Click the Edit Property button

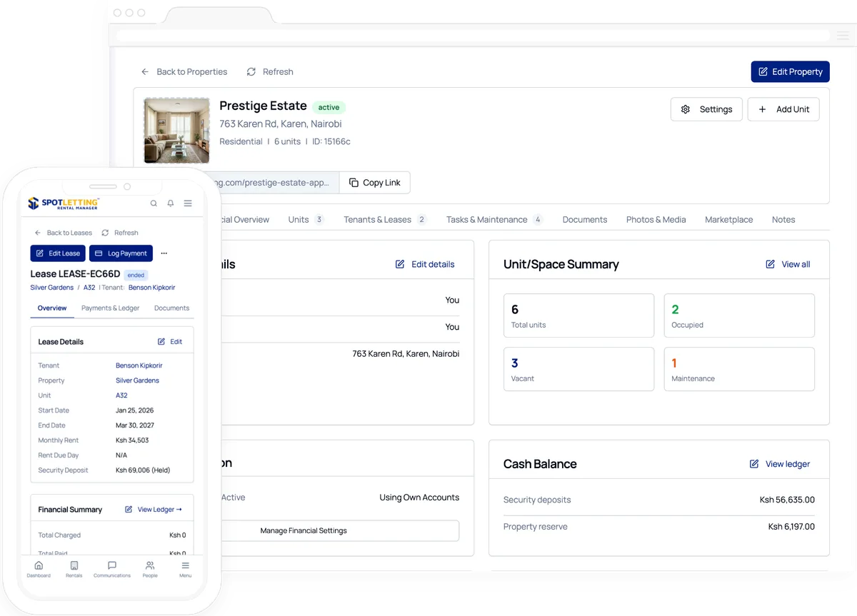pyautogui.click(x=790, y=71)
